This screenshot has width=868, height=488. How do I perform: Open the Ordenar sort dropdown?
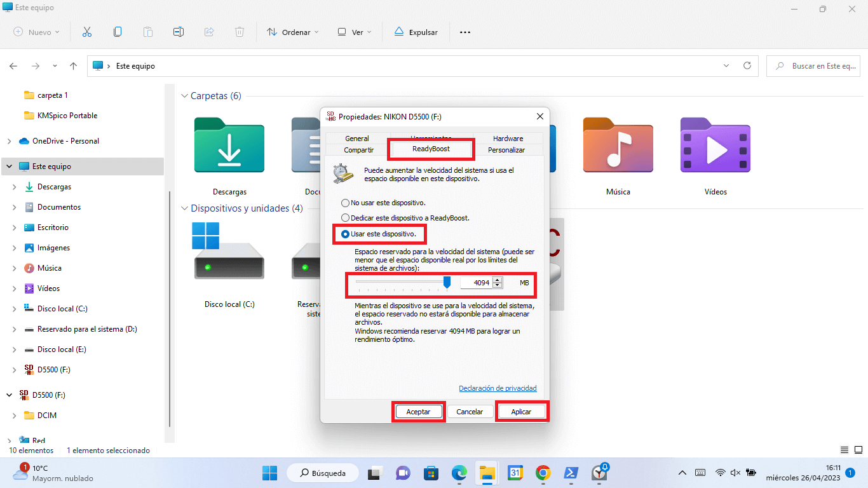tap(292, 32)
